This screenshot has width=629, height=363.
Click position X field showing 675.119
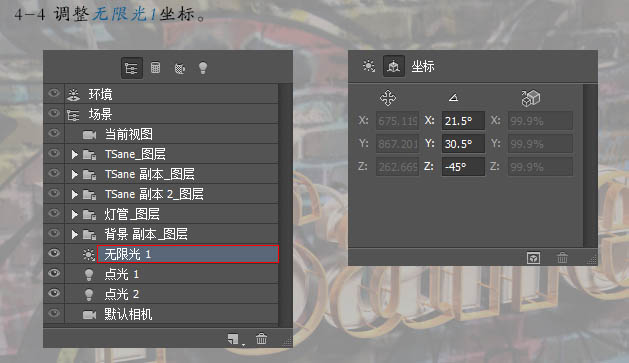[x=398, y=121]
